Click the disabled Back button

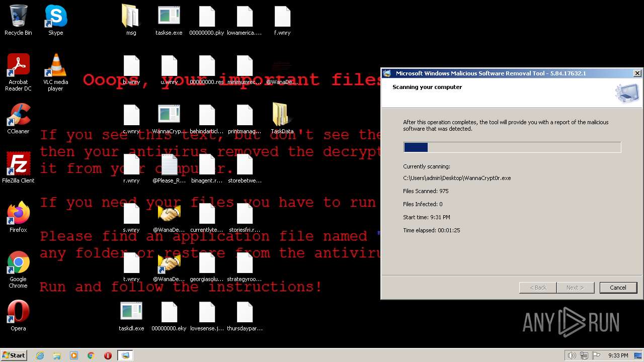click(x=538, y=288)
